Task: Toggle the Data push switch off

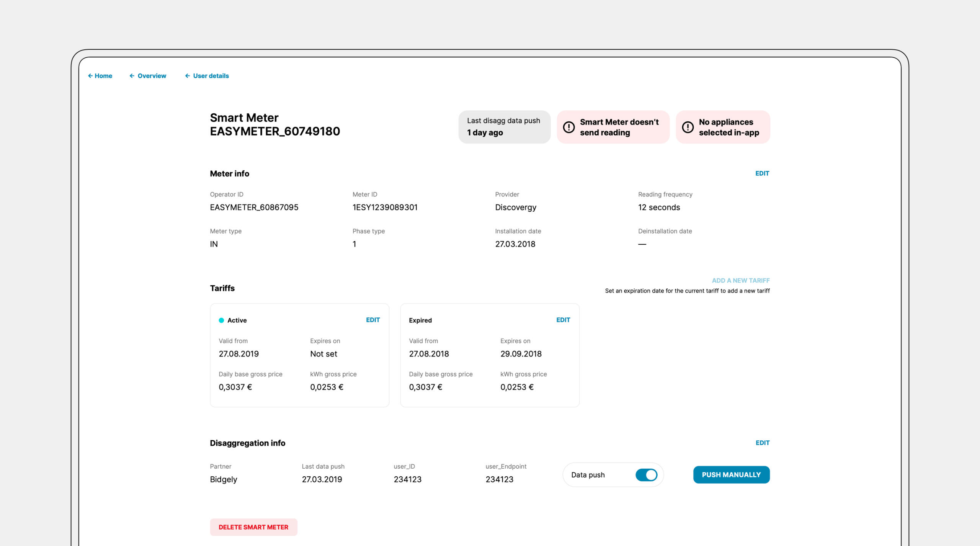Action: pyautogui.click(x=646, y=475)
